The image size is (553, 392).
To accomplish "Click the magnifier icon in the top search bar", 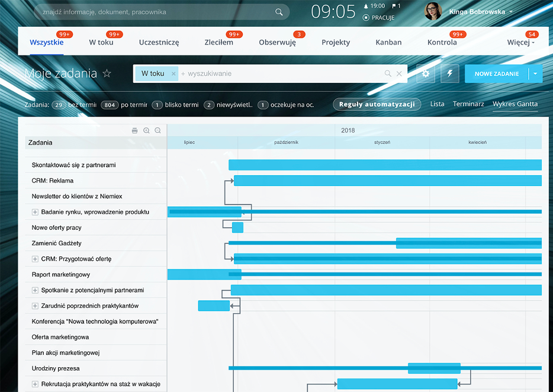I will [279, 12].
